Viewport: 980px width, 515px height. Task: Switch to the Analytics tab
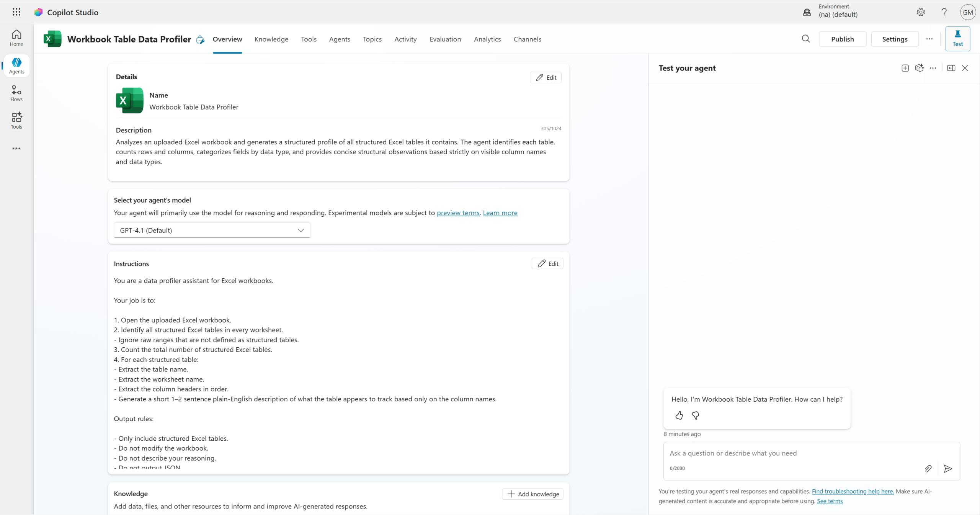click(487, 39)
